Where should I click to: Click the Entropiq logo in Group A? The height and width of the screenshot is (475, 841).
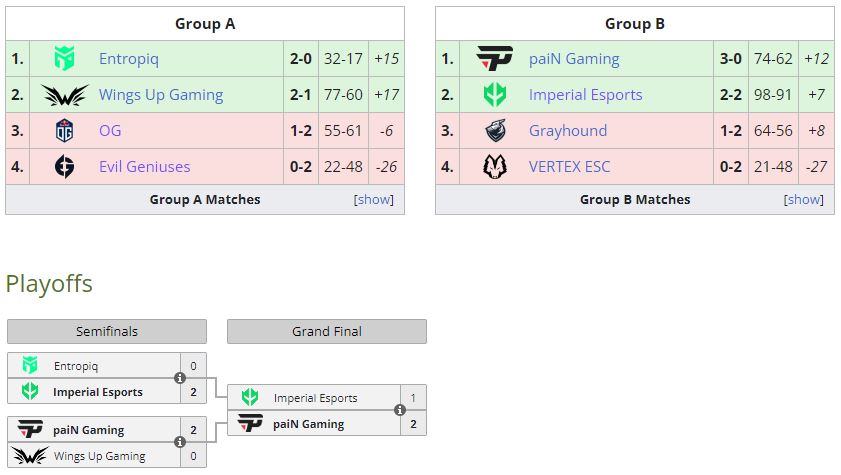click(65, 59)
